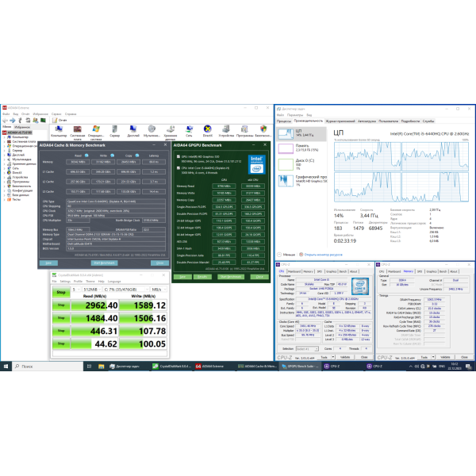Click the 44.62 read result bar

pyautogui.click(x=94, y=344)
